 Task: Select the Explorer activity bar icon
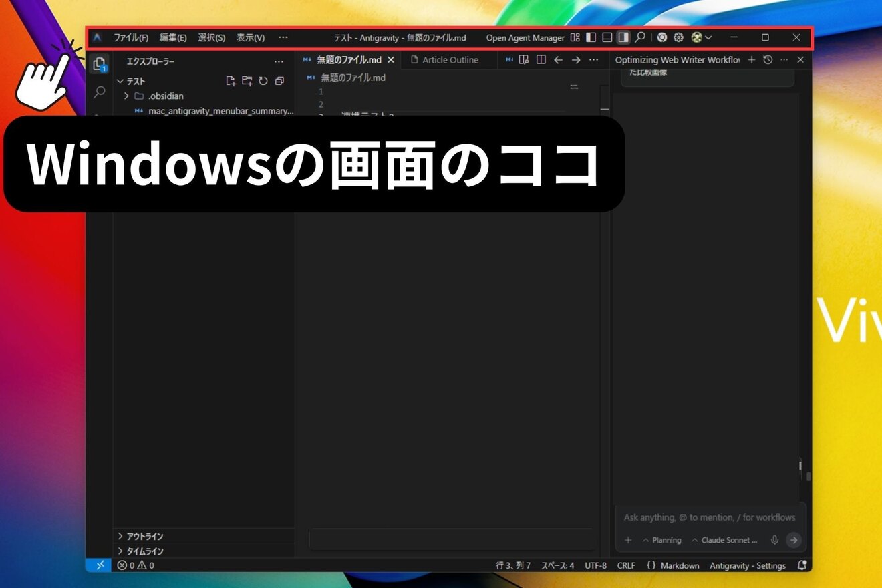click(99, 64)
